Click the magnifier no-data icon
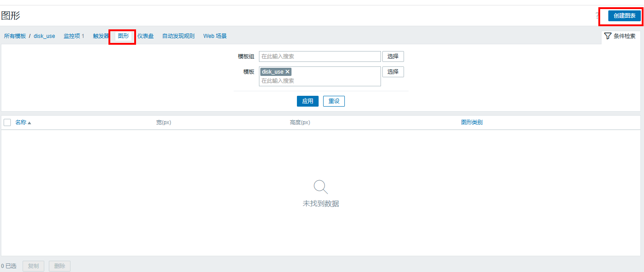Image resolution: width=644 pixels, height=272 pixels. [321, 187]
